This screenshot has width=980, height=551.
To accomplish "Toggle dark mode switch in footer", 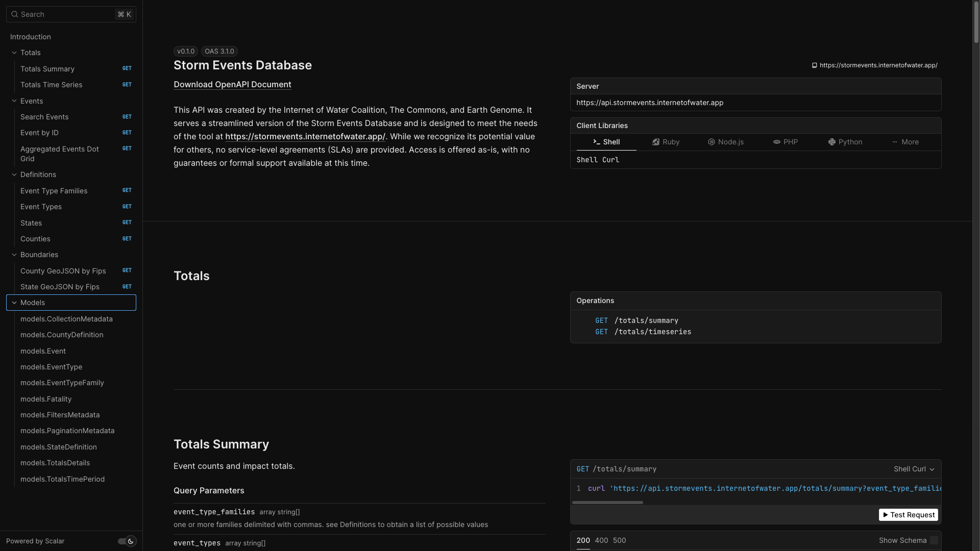I will pyautogui.click(x=127, y=541).
